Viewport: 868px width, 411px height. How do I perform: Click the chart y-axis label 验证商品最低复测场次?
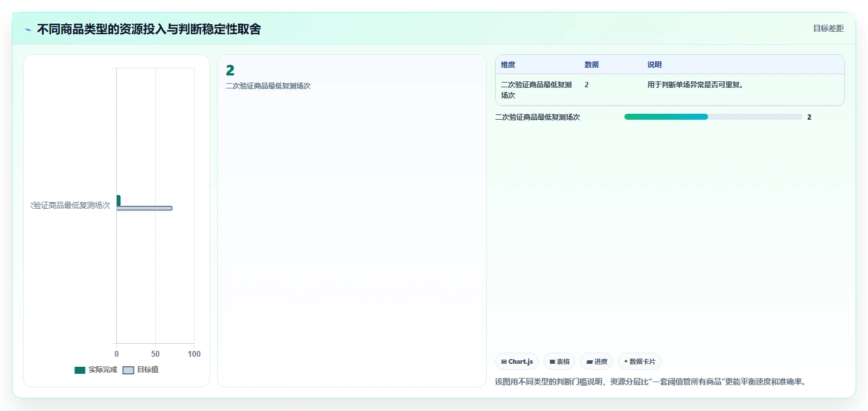pos(71,205)
